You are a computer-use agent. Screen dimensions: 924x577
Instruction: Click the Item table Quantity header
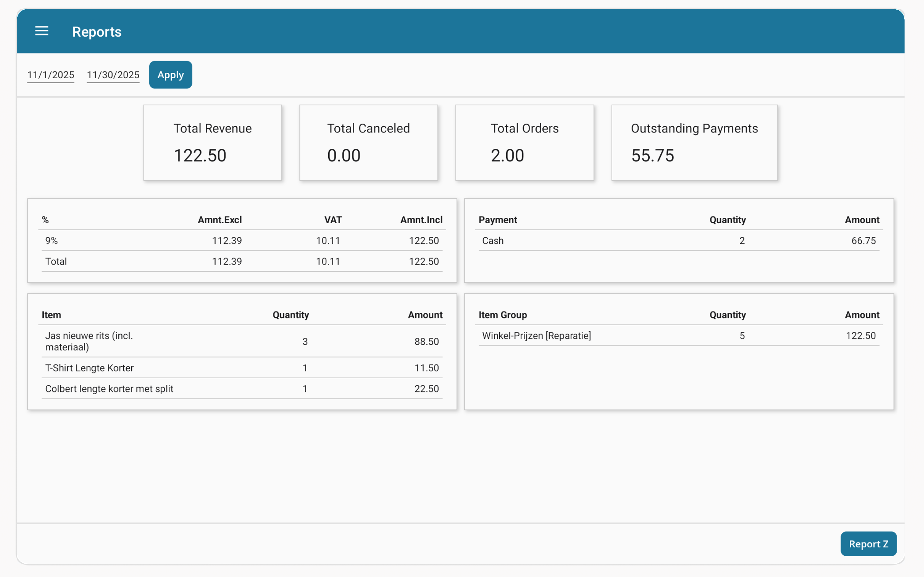tap(291, 315)
